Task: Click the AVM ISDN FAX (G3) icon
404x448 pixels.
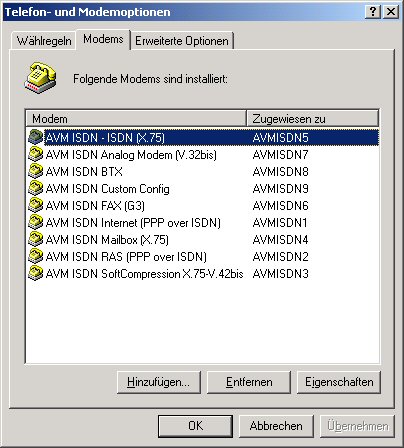Action: coord(35,205)
